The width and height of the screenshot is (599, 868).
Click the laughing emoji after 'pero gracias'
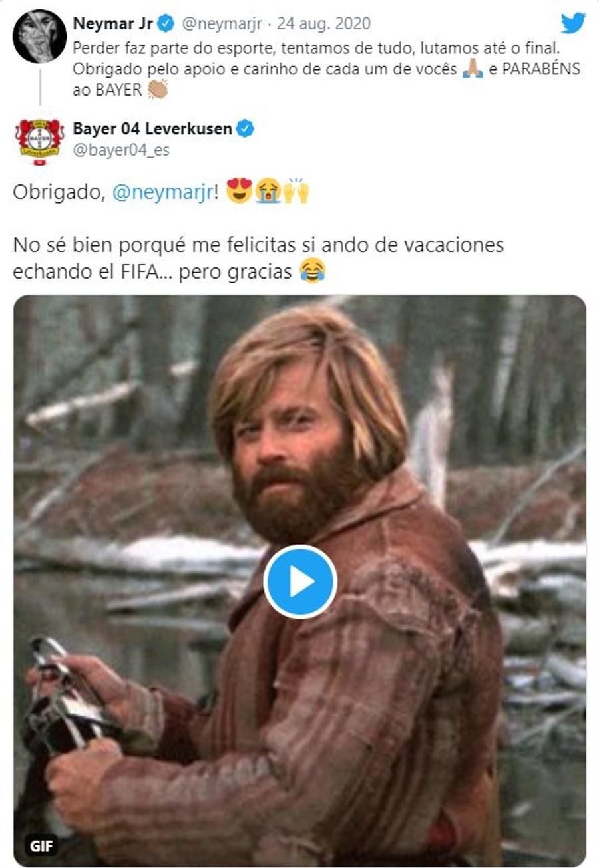coord(312,272)
